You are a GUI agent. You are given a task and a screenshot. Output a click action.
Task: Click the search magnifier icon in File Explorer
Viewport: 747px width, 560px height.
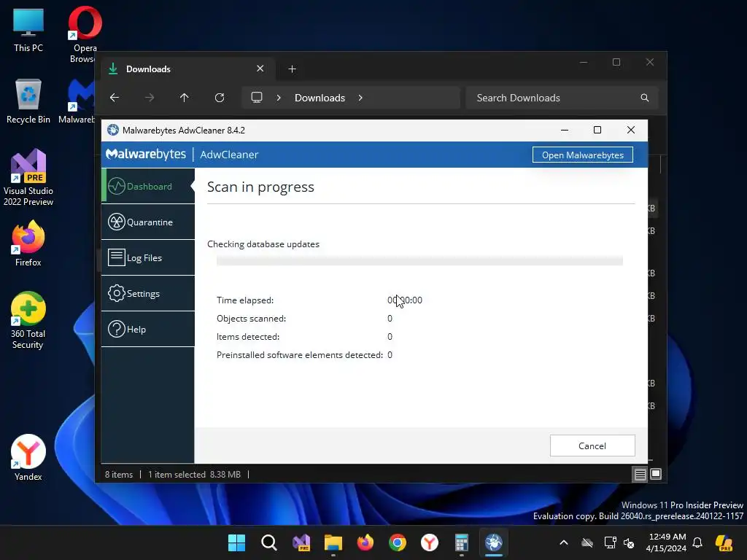click(645, 98)
